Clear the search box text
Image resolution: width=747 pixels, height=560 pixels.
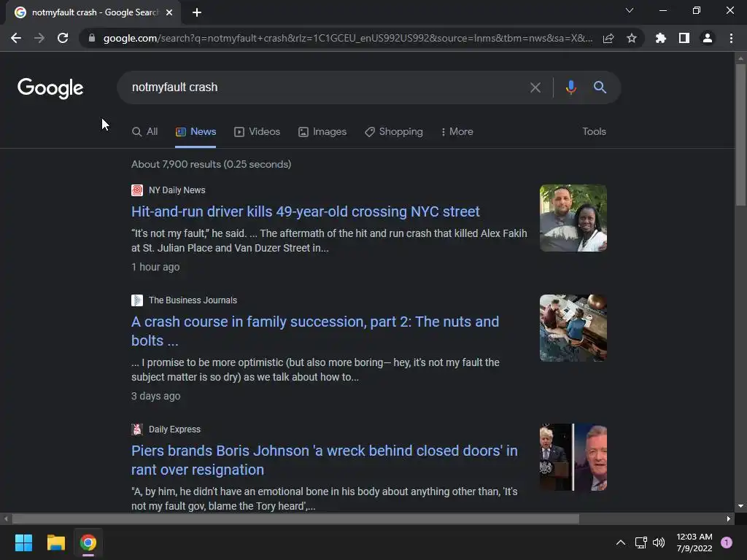(x=535, y=87)
